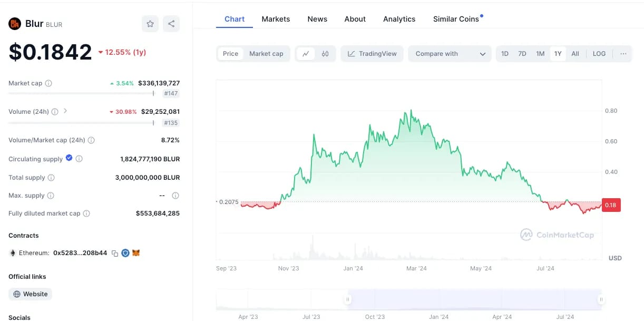This screenshot has width=644, height=321.
Task: Switch chart to candlestick view icon
Action: point(325,54)
